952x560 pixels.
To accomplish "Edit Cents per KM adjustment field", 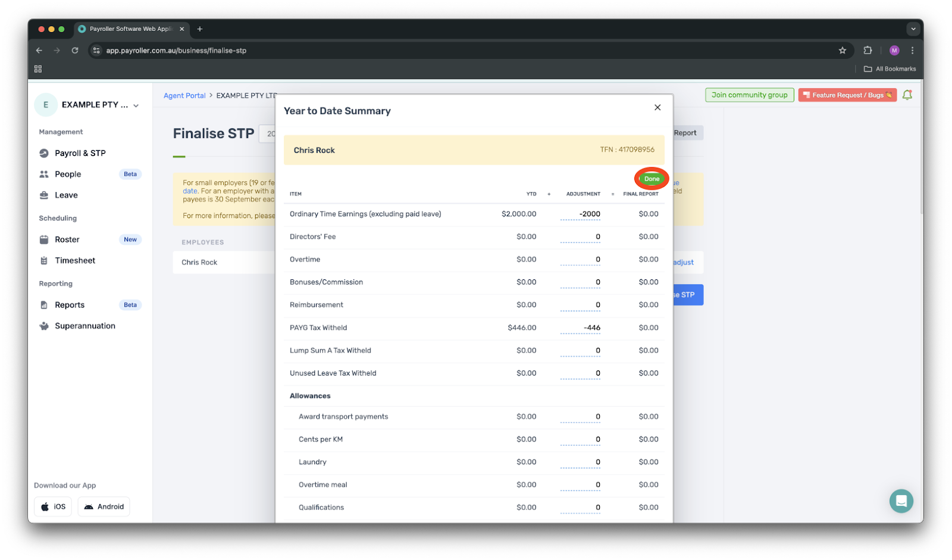I will pyautogui.click(x=580, y=439).
